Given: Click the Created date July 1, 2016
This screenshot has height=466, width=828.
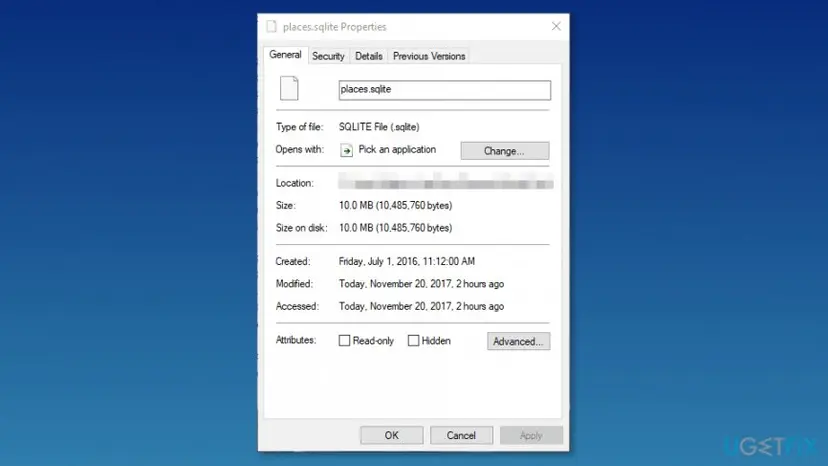Looking at the screenshot, I should tap(407, 262).
